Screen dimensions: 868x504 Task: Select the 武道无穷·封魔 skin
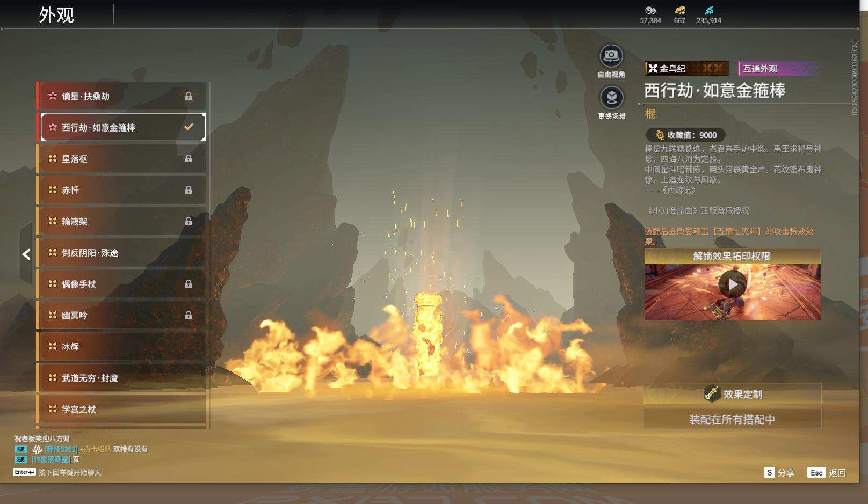(x=121, y=378)
